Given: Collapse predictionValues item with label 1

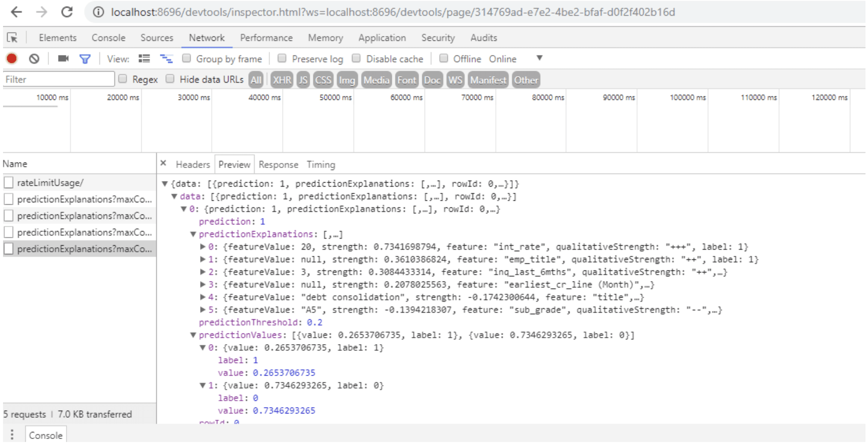Looking at the screenshot, I should point(202,348).
